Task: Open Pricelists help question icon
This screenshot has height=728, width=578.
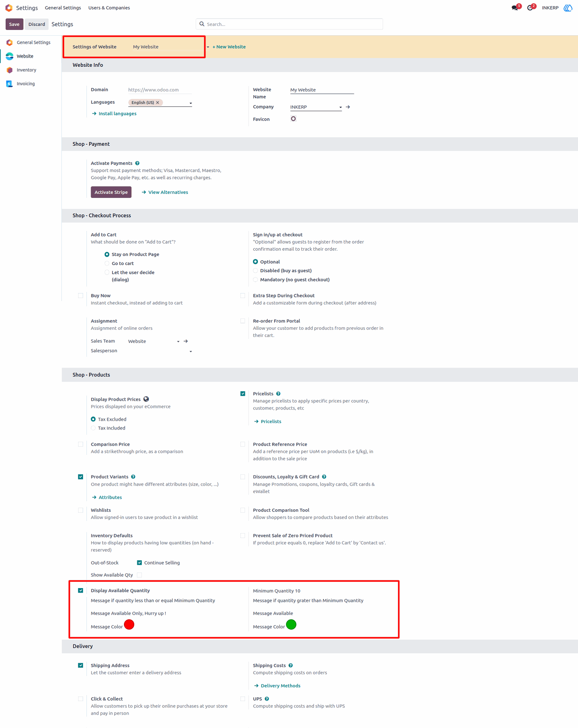Action: coord(278,394)
